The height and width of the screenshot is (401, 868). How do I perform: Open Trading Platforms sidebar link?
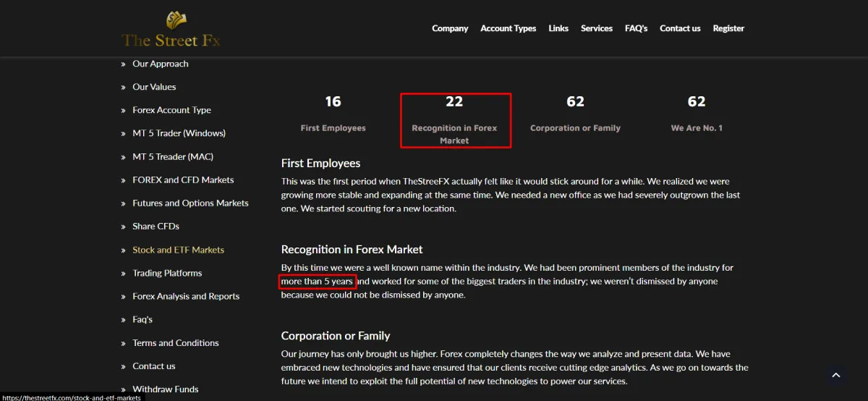(167, 273)
